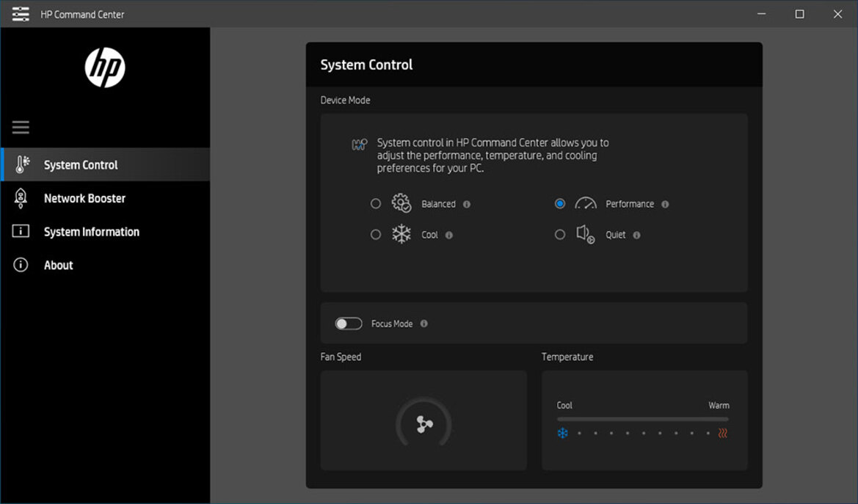Enable the Focus Mode toggle
Viewport: 858px width, 504px height.
tap(349, 324)
